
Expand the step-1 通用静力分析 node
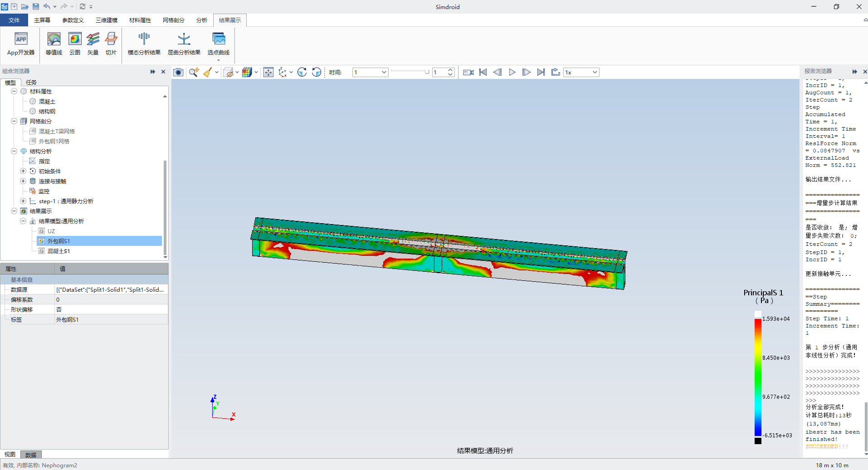(23, 201)
